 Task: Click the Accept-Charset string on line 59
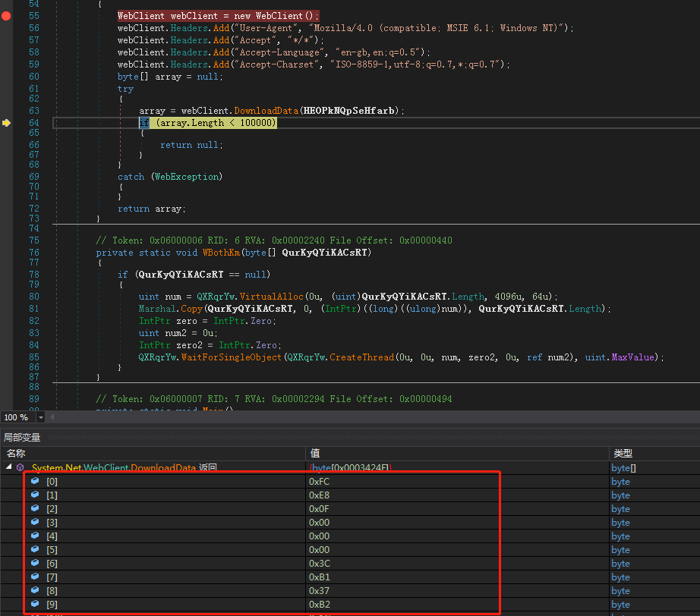click(x=276, y=64)
